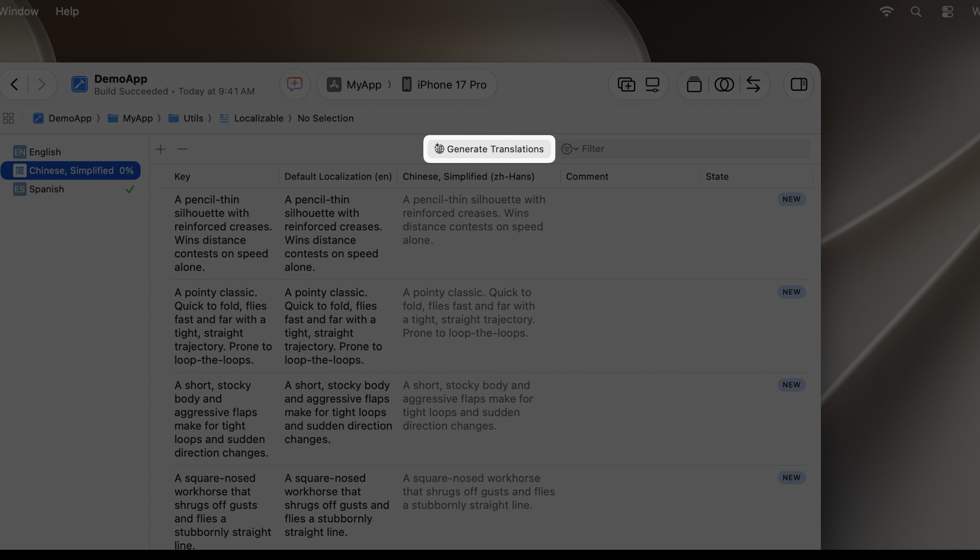Remove string with the minus button
The height and width of the screenshot is (560, 980).
182,149
